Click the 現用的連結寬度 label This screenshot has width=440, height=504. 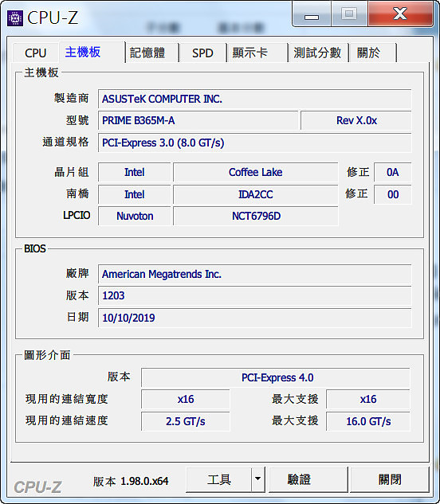67,399
